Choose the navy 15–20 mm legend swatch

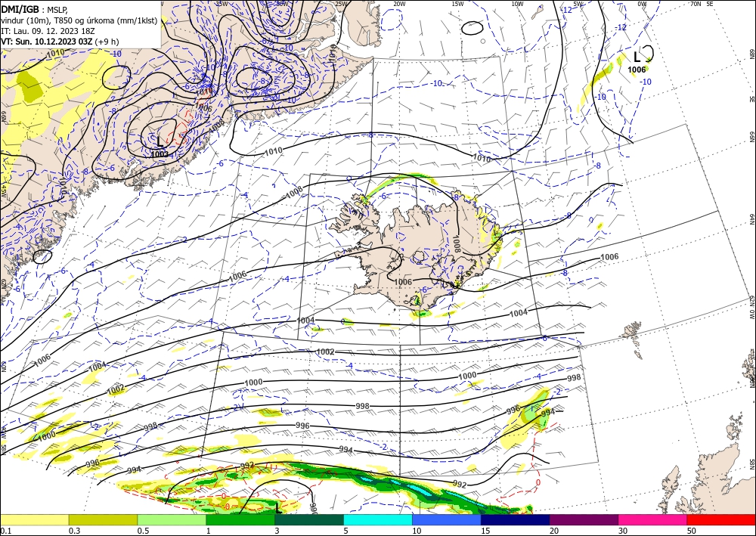click(x=516, y=520)
